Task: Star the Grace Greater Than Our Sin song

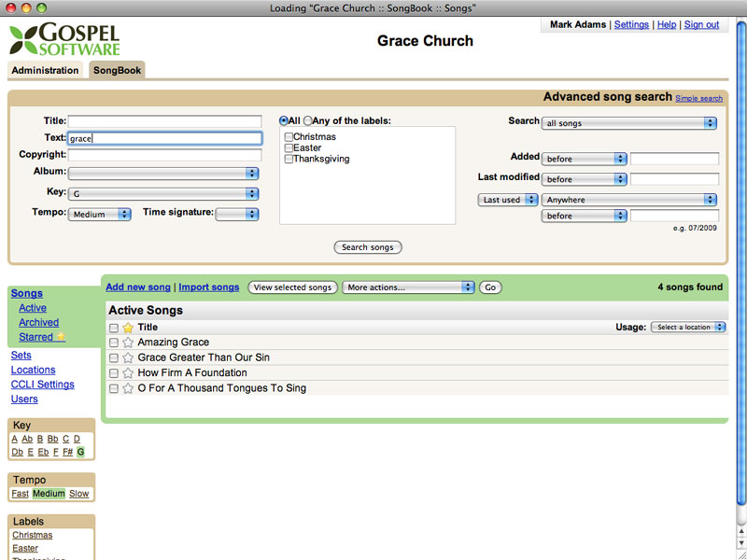Action: click(128, 357)
